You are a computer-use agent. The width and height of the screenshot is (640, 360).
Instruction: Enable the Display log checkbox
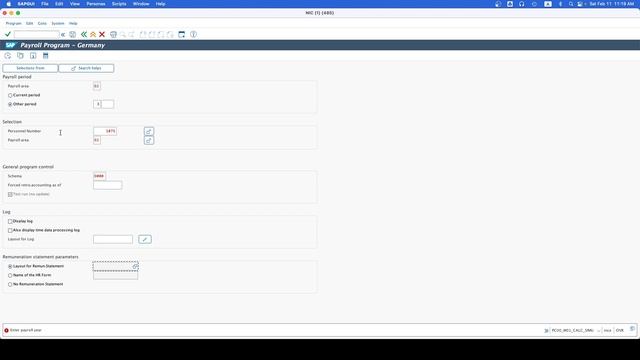click(x=10, y=222)
